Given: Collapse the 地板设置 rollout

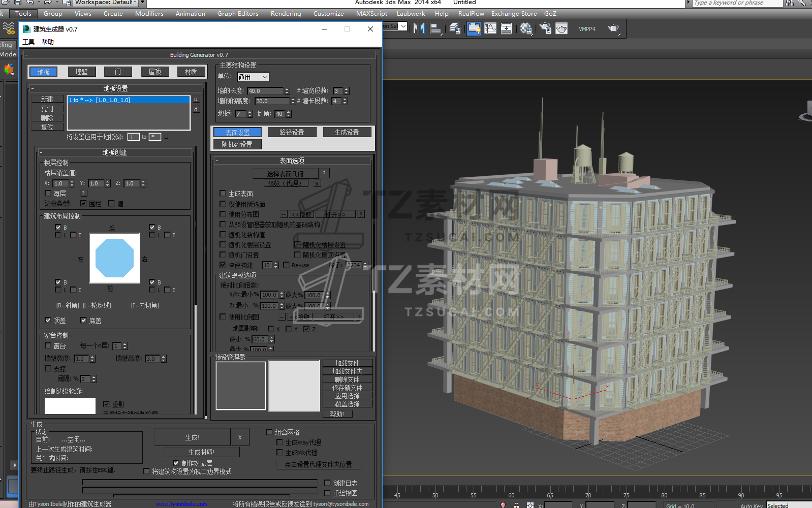Looking at the screenshot, I should point(115,88).
